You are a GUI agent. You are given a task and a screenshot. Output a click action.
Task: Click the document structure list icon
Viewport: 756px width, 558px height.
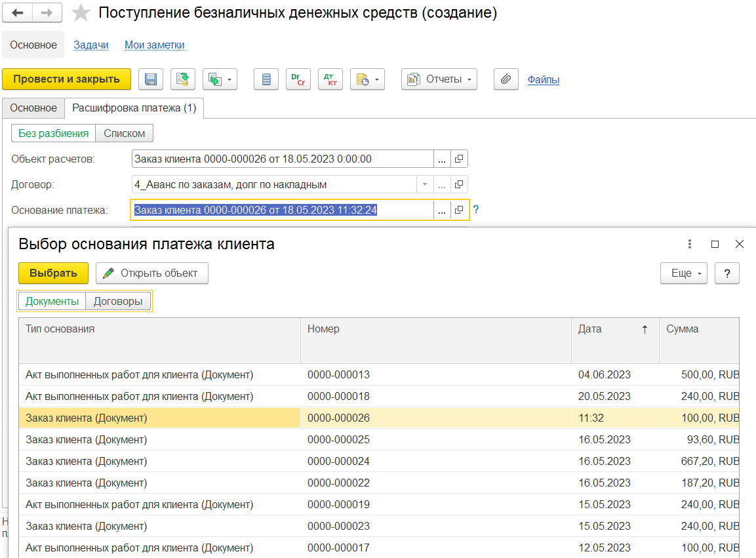(x=266, y=79)
